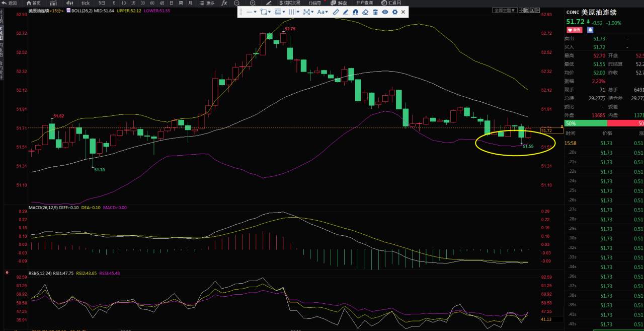Select the pen color tool in the drawing toolbar

tap(346, 12)
